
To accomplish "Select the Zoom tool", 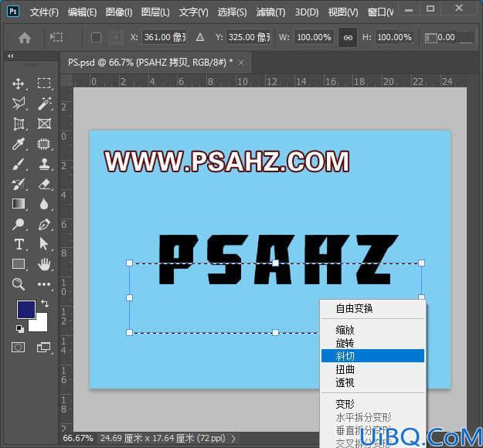I will [x=19, y=284].
